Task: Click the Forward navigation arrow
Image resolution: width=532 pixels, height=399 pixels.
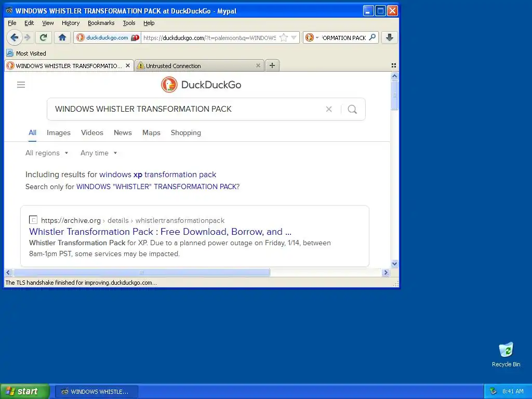Action: click(28, 37)
